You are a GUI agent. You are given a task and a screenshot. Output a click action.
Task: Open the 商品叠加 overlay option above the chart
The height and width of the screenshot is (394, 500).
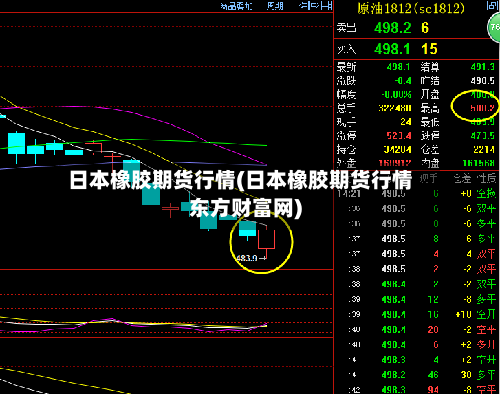(x=236, y=6)
